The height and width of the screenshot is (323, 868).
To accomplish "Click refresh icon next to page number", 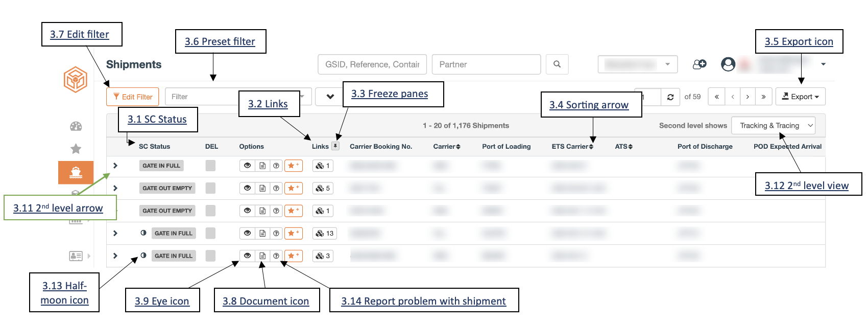I will coord(670,97).
